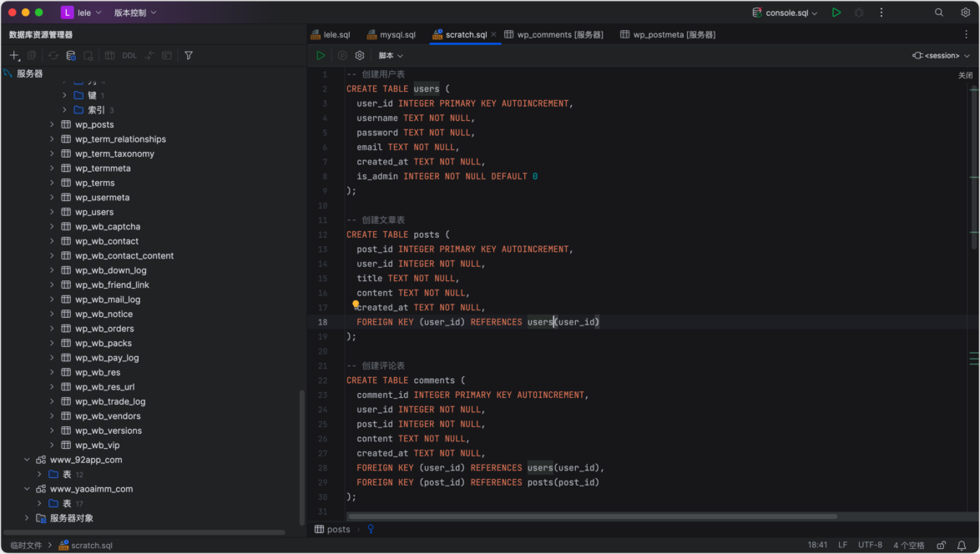The image size is (980, 554).
Task: Click the 数据库资源管理器 panel title
Action: [41, 35]
